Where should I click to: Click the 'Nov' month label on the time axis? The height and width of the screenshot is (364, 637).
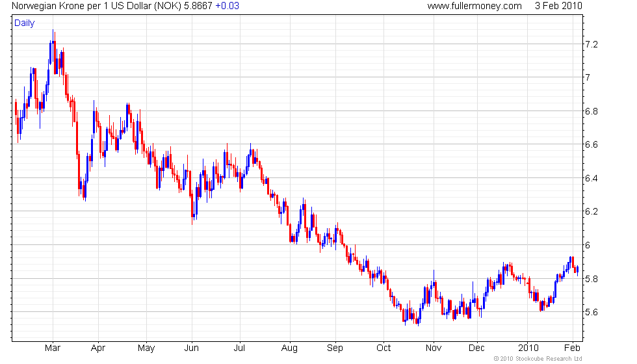pyautogui.click(x=434, y=348)
